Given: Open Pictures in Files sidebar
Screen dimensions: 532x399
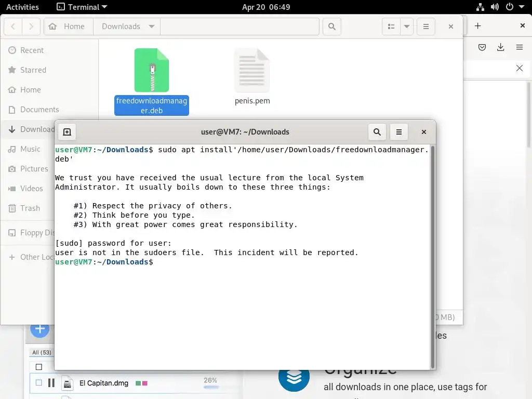Looking at the screenshot, I should click(x=28, y=169).
